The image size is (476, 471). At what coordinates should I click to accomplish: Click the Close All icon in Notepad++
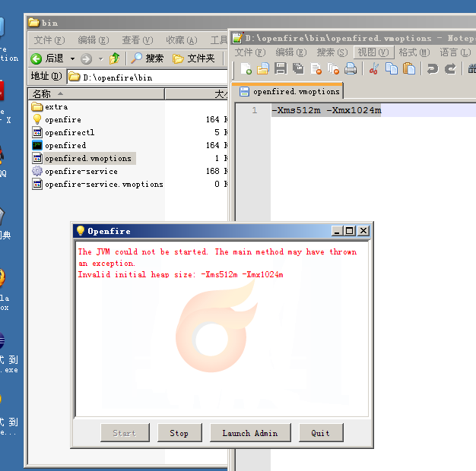click(333, 68)
